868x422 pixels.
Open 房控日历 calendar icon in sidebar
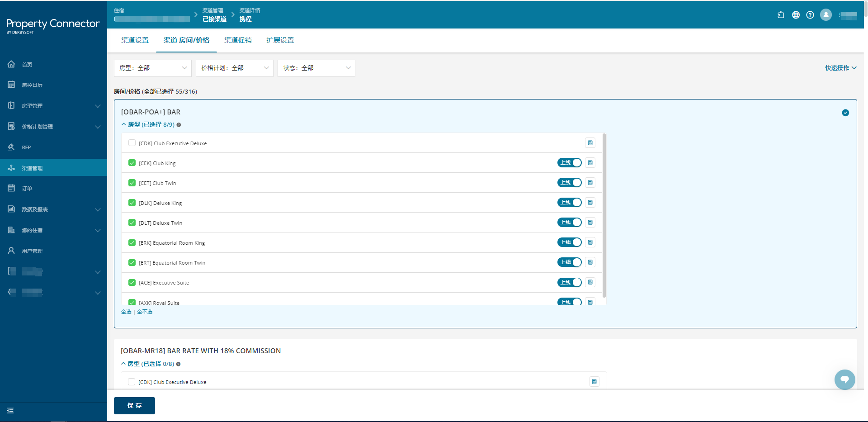pos(11,85)
